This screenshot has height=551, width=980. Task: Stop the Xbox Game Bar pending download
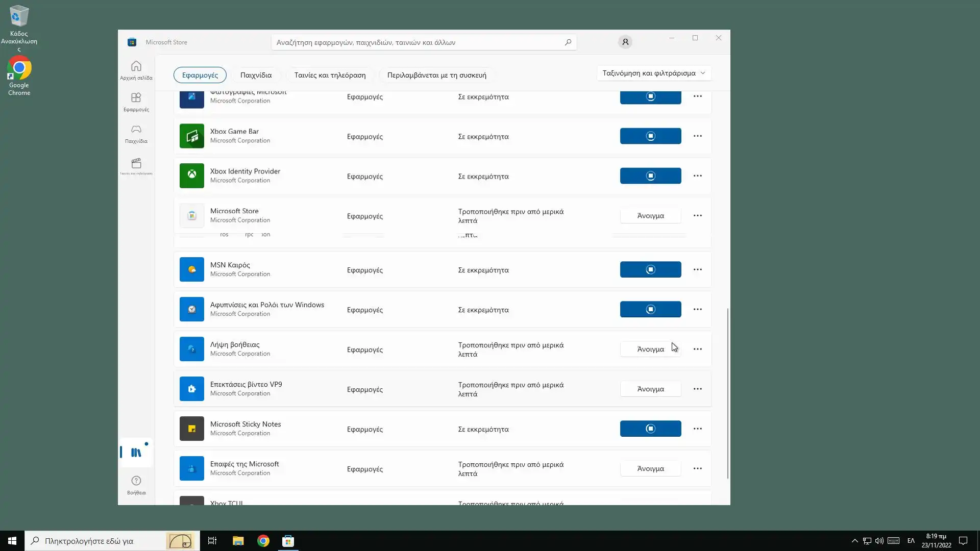(x=650, y=136)
